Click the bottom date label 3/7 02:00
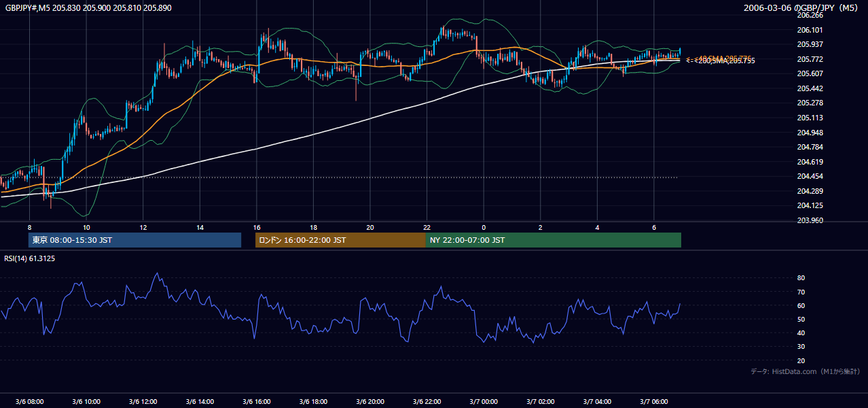 [541, 401]
